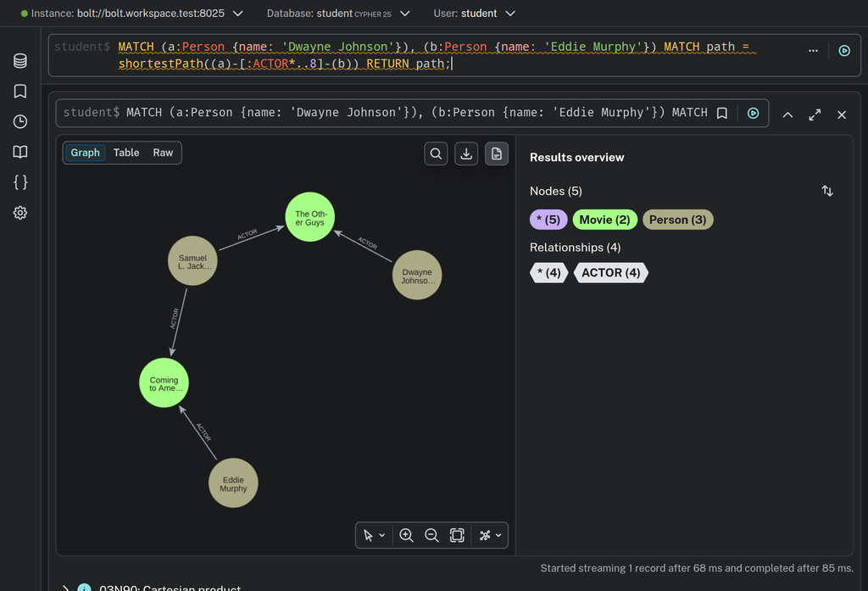
Task: Rerun query in result frame
Action: pos(753,114)
